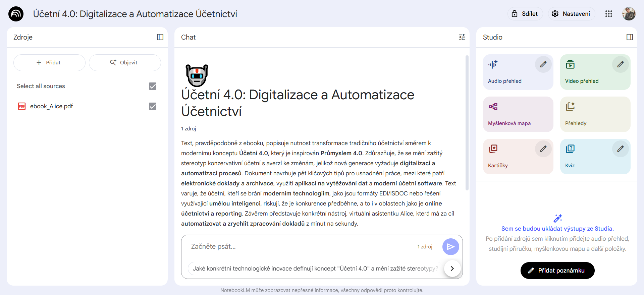Click Objevit to discover sources
644x295 pixels.
pyautogui.click(x=125, y=63)
